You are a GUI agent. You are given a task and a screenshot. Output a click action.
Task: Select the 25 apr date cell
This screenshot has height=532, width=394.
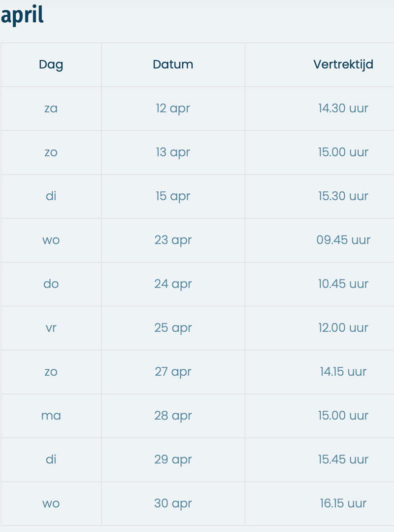[173, 328]
